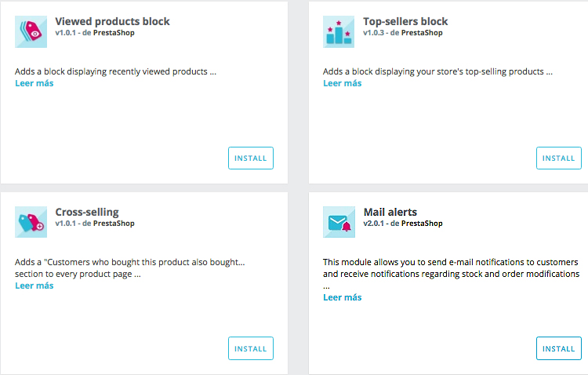Click the Cross-selling tags icon
This screenshot has width=588, height=375.
tap(31, 222)
